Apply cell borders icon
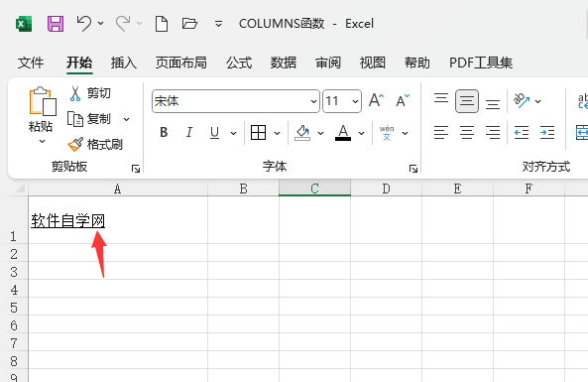 tap(258, 133)
